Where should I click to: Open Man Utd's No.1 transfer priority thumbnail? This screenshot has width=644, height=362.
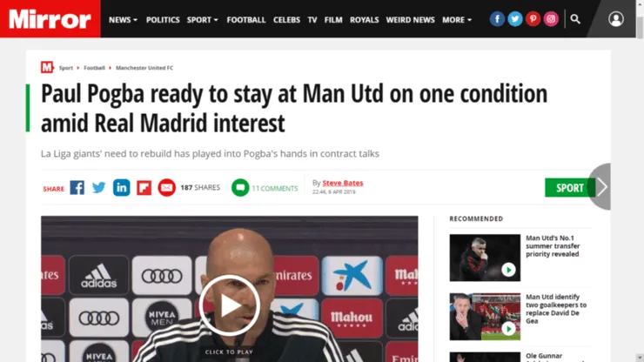[485, 258]
